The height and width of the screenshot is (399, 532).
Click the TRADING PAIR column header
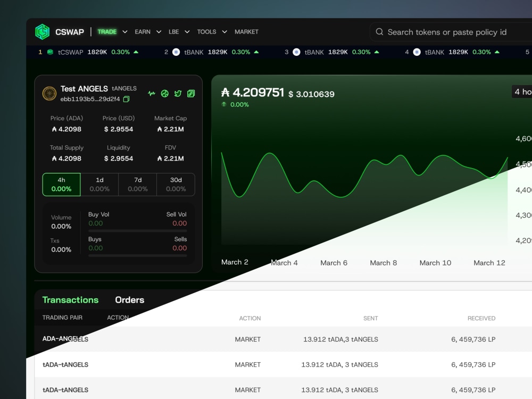62,318
